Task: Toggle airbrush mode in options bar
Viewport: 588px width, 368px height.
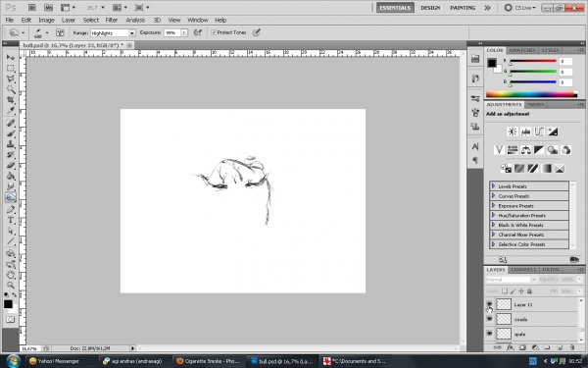Action: 198,32
